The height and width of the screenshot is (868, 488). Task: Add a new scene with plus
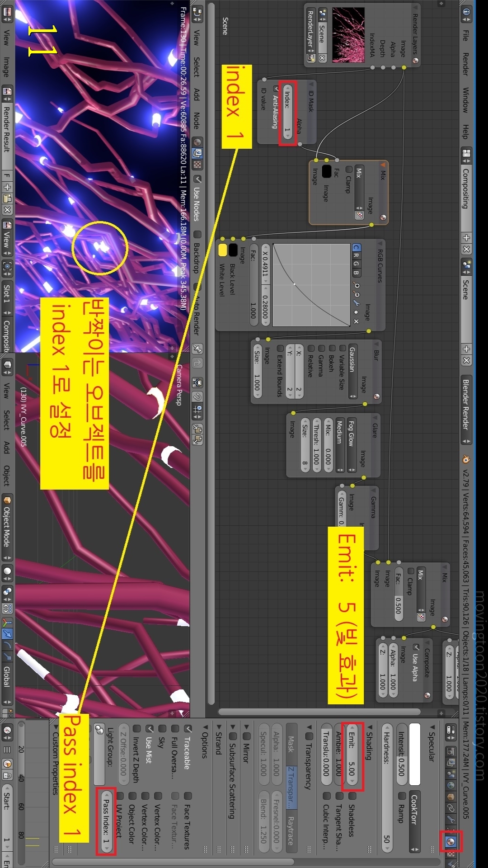click(x=466, y=349)
